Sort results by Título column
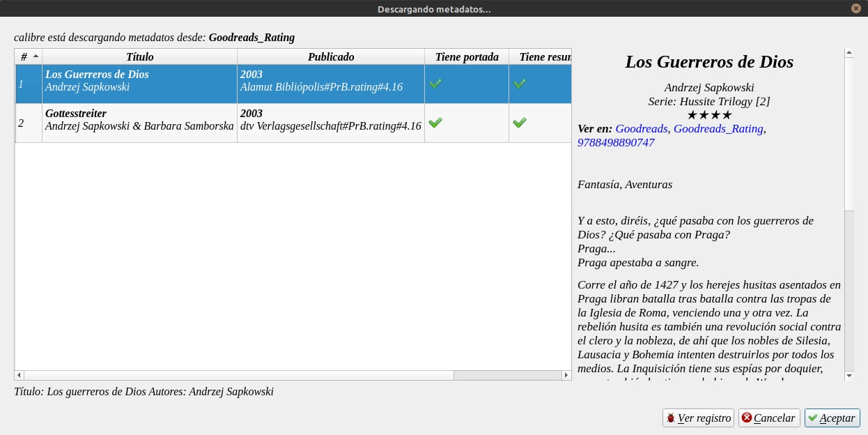 click(140, 56)
